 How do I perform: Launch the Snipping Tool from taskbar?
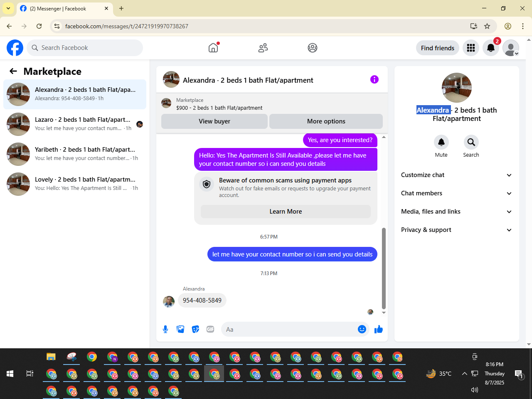click(x=71, y=357)
